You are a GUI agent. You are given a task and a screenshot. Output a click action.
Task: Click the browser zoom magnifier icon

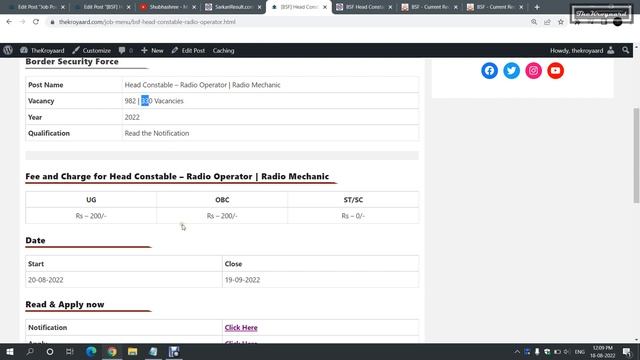tap(534, 22)
